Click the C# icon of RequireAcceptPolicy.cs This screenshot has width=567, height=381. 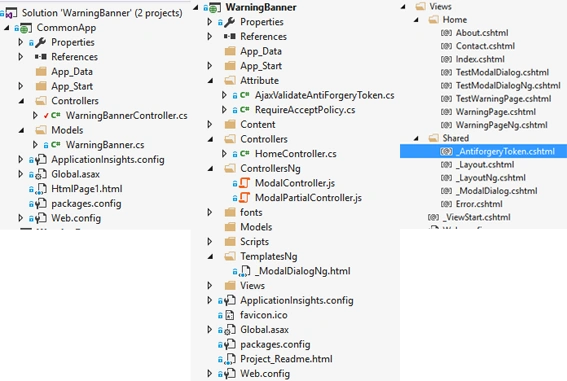click(245, 110)
